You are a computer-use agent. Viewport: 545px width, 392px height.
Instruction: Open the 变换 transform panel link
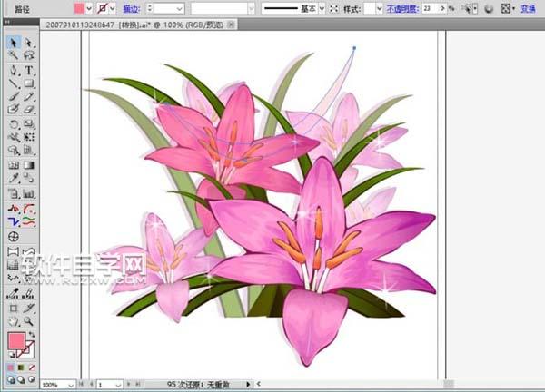(528, 9)
